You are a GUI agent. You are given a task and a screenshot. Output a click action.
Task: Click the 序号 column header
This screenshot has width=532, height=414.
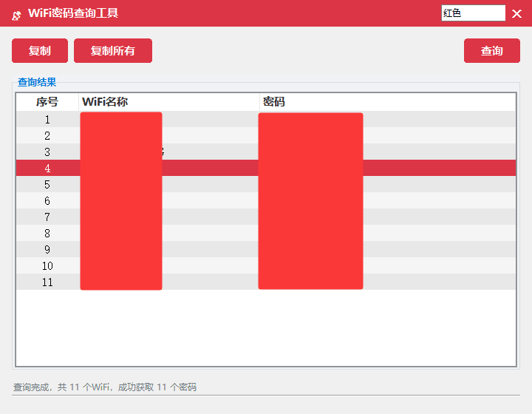click(47, 101)
